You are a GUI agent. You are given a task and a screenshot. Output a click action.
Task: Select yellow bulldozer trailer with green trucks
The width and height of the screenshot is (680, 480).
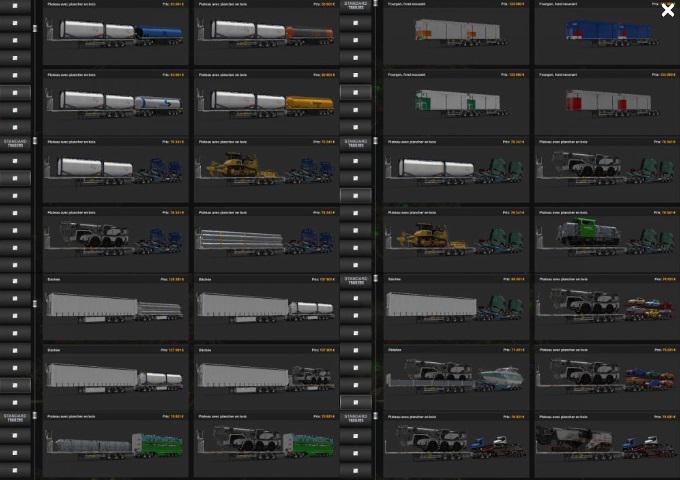coord(456,238)
